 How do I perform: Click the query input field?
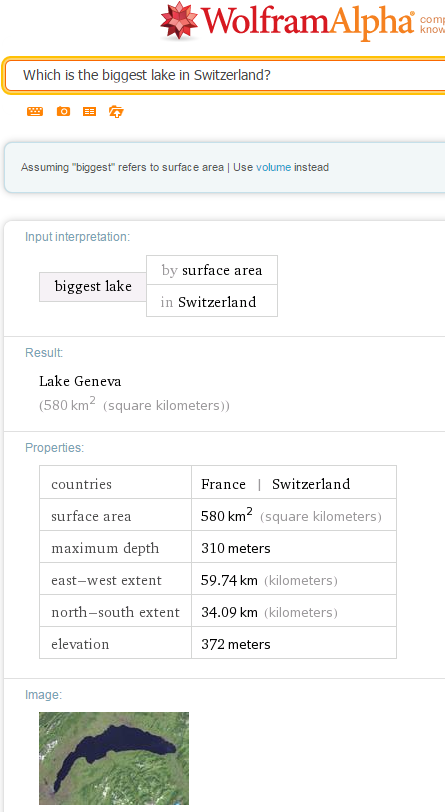coord(225,76)
